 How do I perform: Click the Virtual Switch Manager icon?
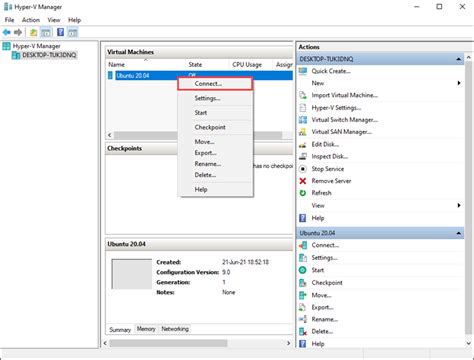(x=303, y=120)
